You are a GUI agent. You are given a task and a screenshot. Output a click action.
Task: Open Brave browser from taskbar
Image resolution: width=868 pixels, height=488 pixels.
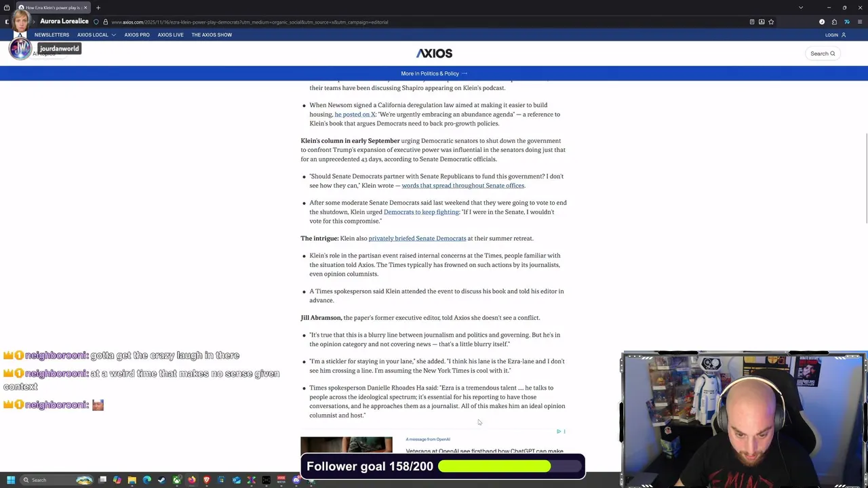(207, 480)
